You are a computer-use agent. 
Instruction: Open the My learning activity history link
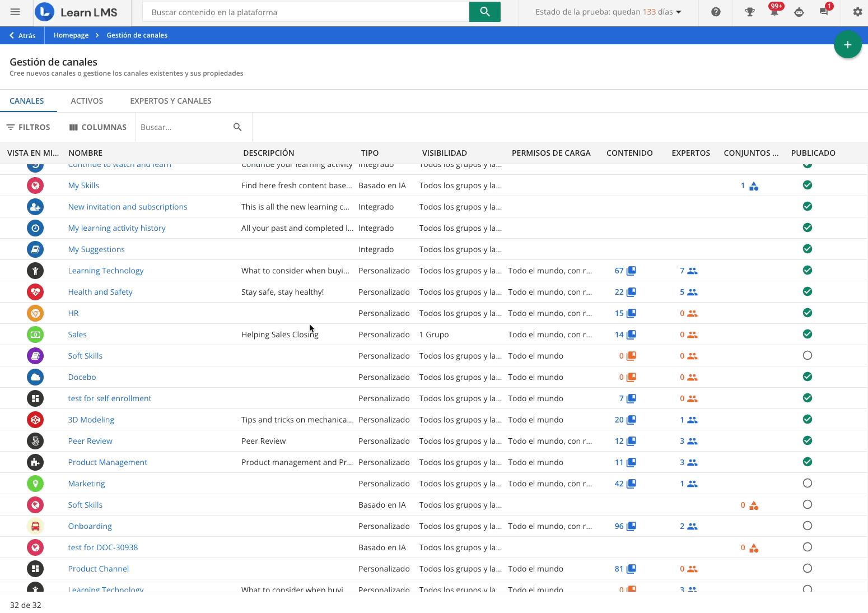117,228
